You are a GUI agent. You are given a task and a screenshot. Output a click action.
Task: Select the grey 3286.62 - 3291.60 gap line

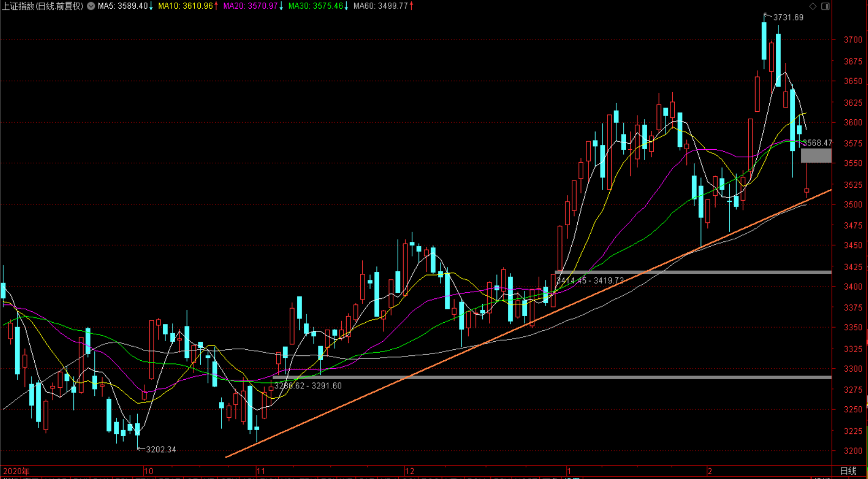tap(552, 377)
